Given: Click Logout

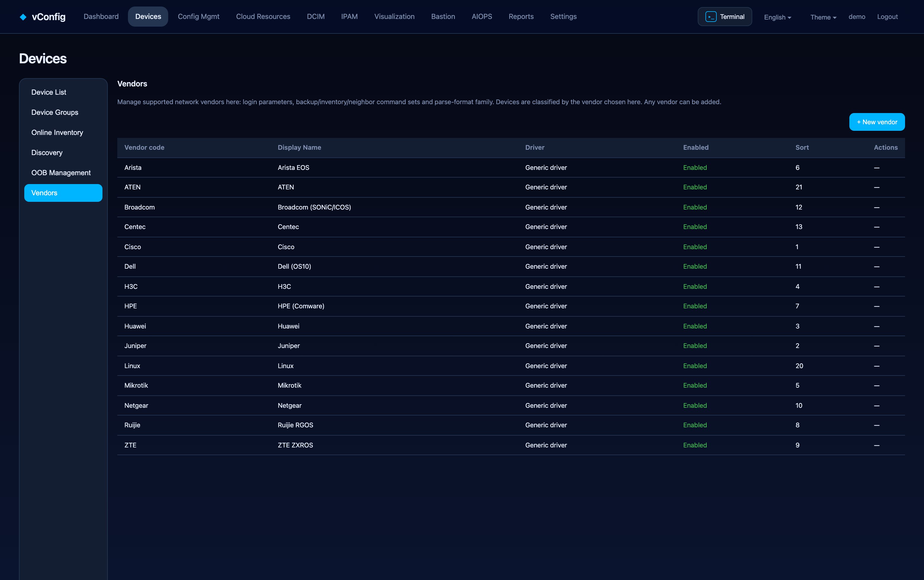Looking at the screenshot, I should point(887,17).
